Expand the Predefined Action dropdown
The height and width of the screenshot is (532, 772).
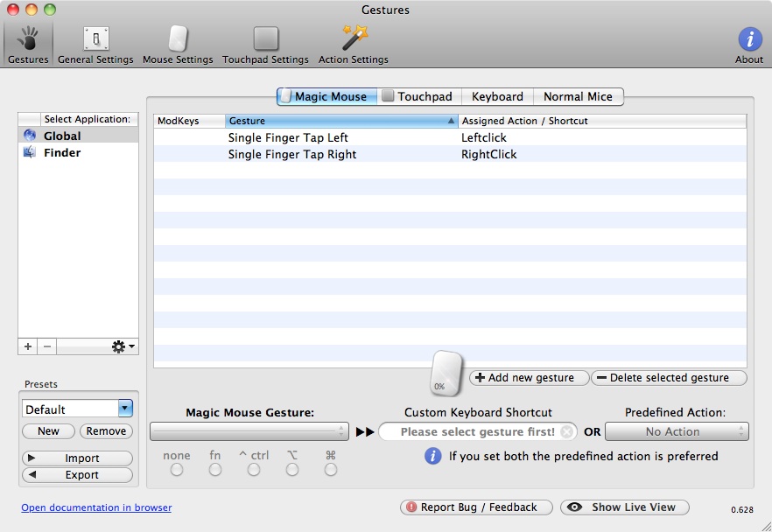[x=677, y=431]
